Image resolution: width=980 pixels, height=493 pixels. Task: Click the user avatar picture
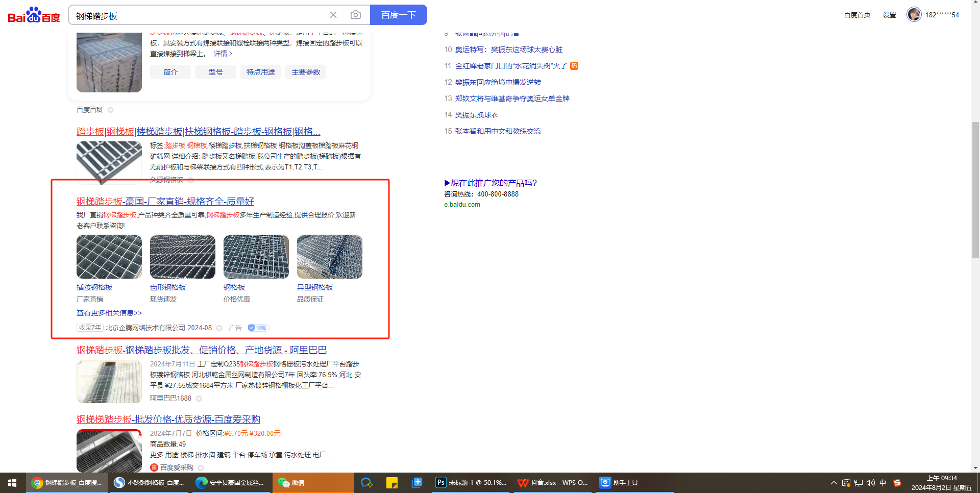(x=914, y=14)
